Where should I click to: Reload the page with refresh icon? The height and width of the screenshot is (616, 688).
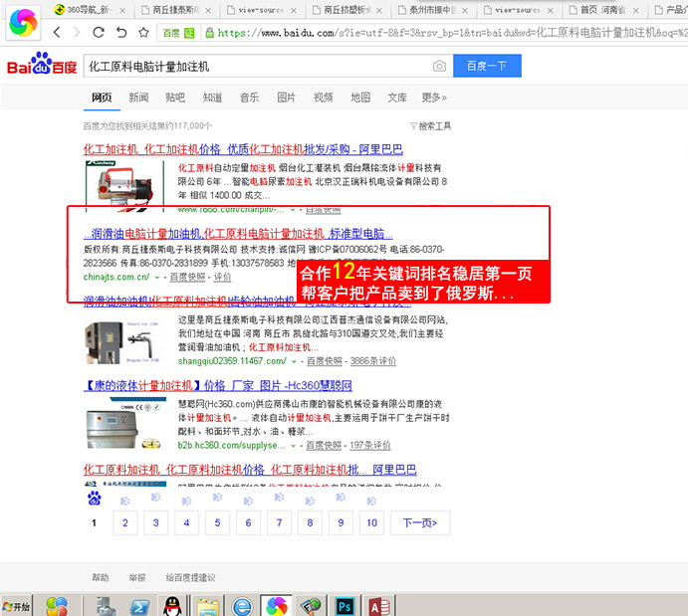[x=99, y=32]
